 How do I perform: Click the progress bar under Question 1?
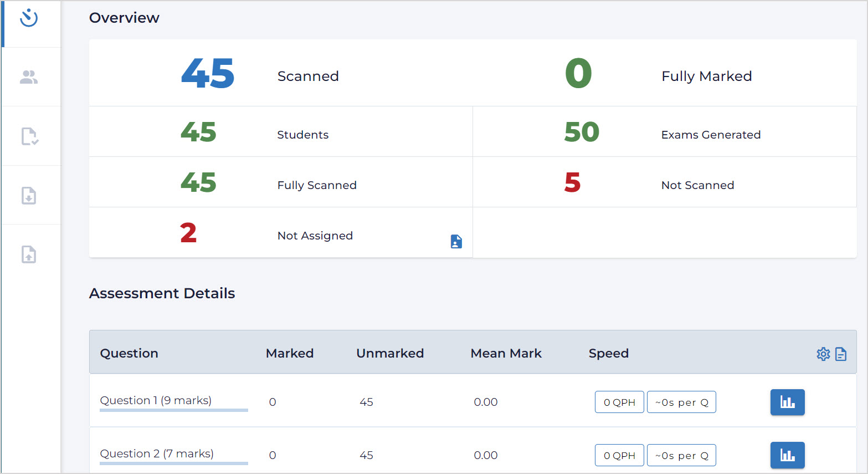[x=173, y=411]
